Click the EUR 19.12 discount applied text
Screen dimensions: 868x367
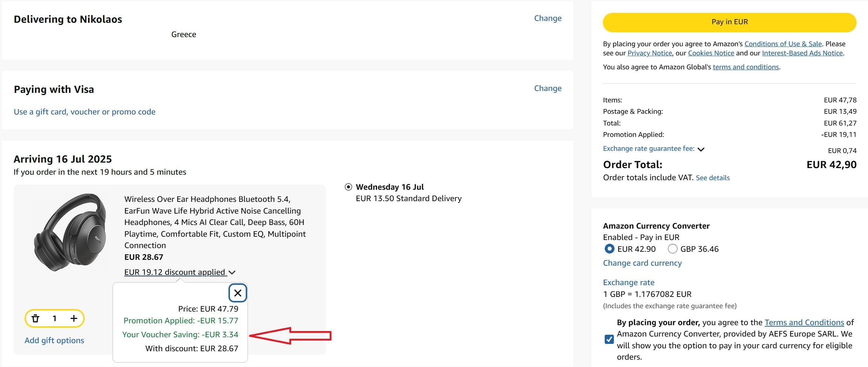click(175, 272)
